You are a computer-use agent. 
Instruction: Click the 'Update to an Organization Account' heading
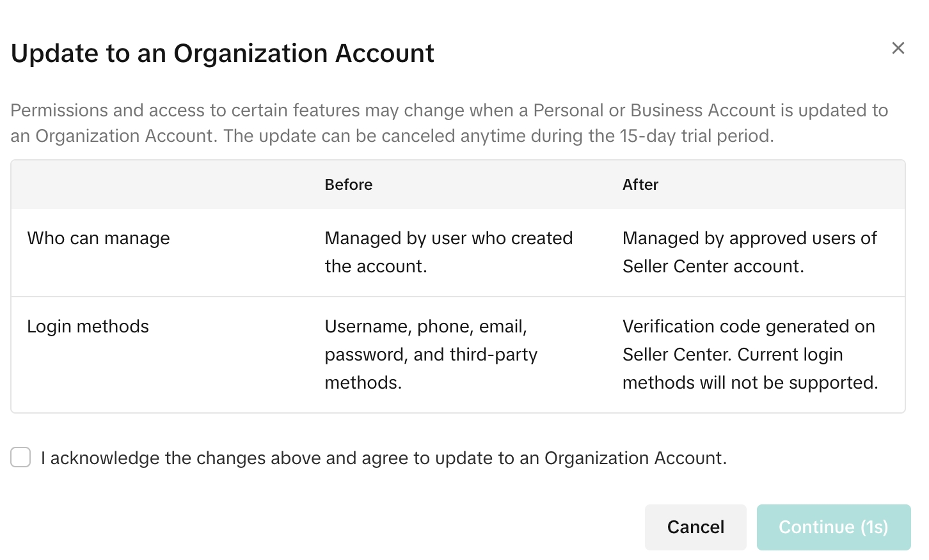(222, 53)
